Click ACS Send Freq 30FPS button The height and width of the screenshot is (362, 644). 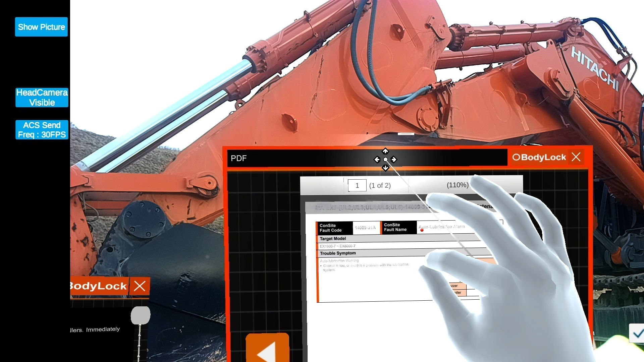pos(42,130)
